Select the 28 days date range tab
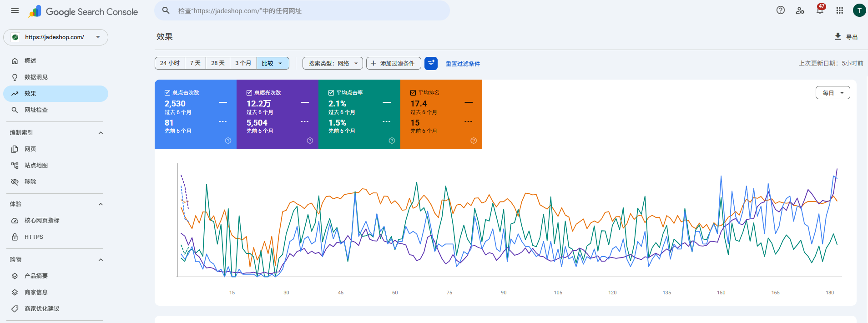 point(218,63)
